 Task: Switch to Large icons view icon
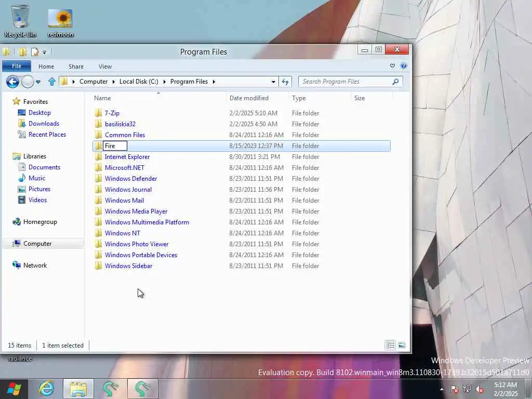pos(402,345)
